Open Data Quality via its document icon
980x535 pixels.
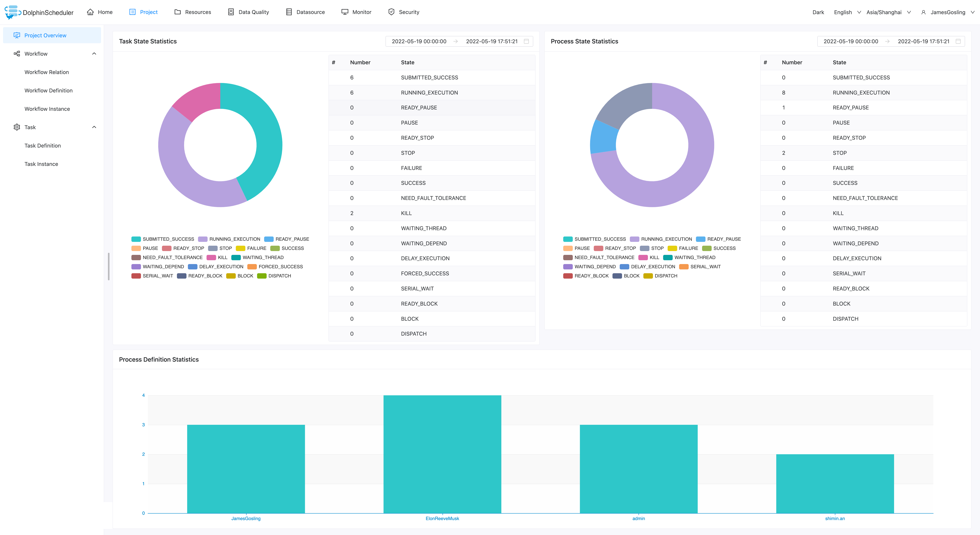[231, 12]
